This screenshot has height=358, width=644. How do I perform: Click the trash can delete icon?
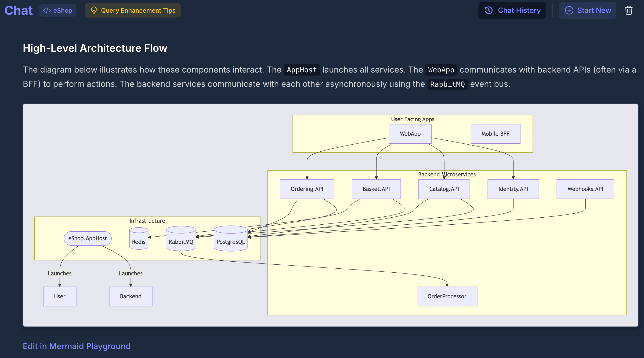pos(629,11)
